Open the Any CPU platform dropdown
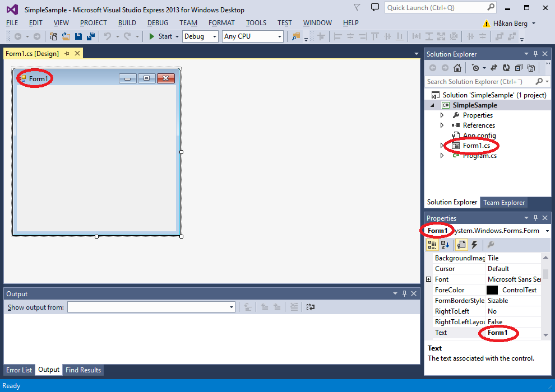The image size is (555, 392). [x=279, y=36]
